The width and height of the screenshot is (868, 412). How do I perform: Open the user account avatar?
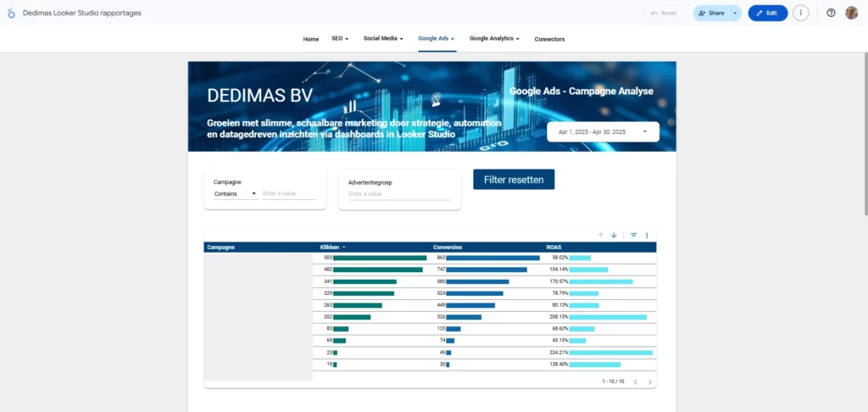851,13
